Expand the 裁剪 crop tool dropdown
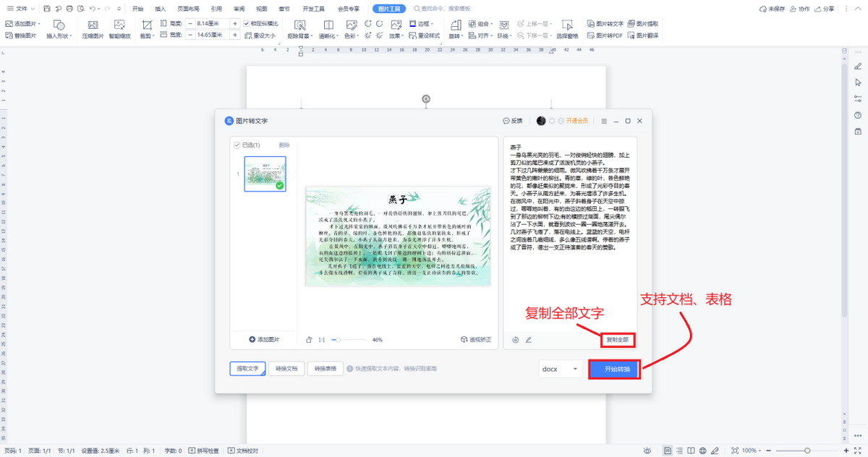 click(153, 35)
